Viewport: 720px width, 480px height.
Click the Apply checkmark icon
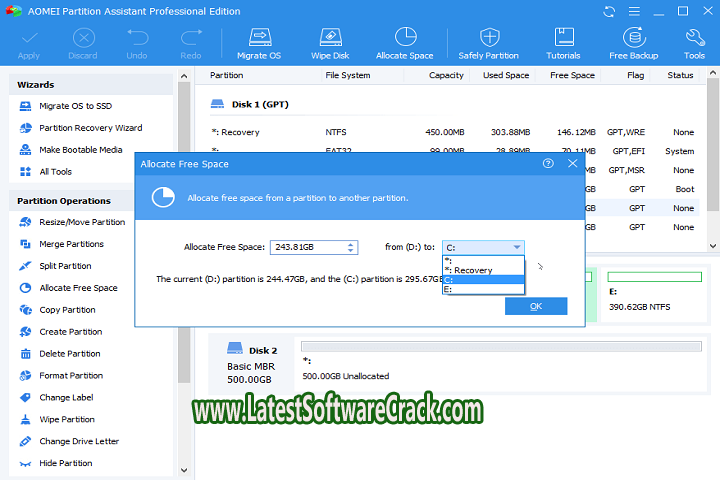[29, 38]
